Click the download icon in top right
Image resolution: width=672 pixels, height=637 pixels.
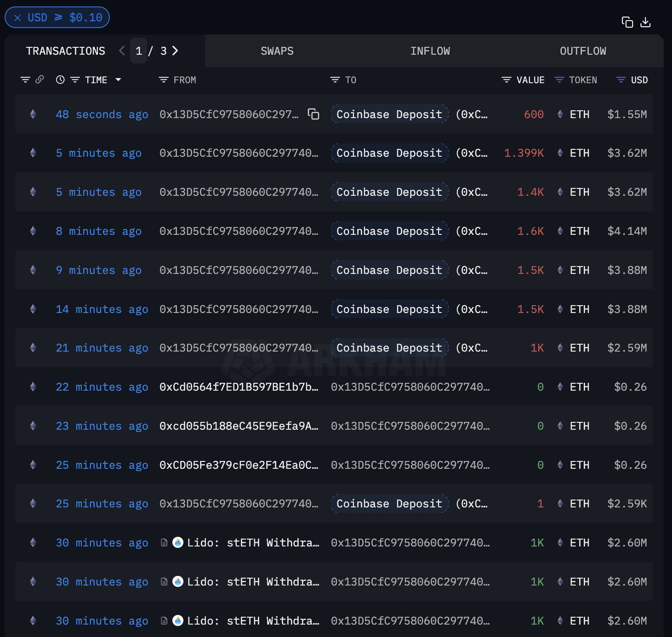(645, 22)
